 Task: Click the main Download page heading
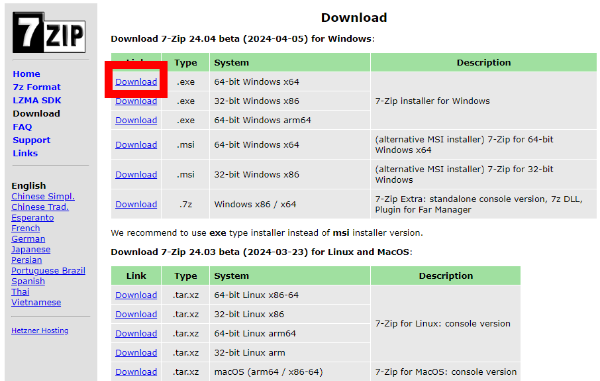(x=354, y=18)
